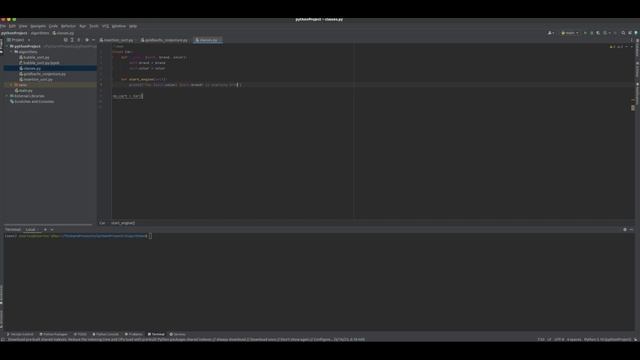Open Project panel gear options
Screen dimensions: 640x360
(x=87, y=40)
